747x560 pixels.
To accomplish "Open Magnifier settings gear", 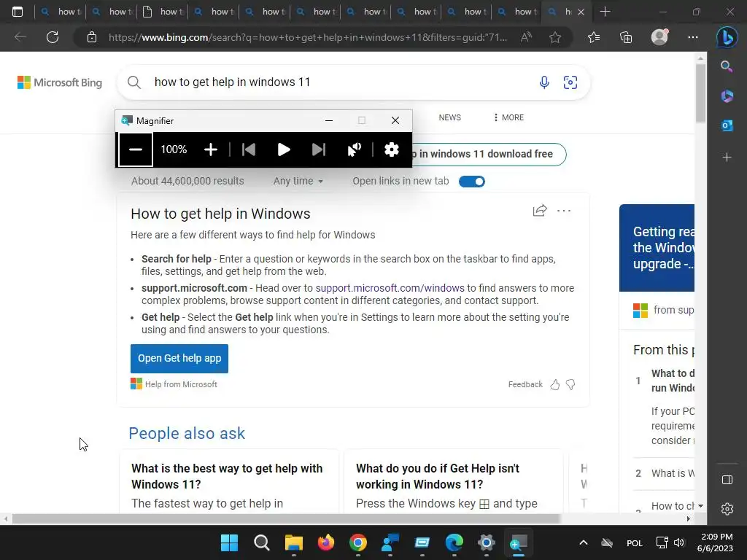I will click(392, 149).
